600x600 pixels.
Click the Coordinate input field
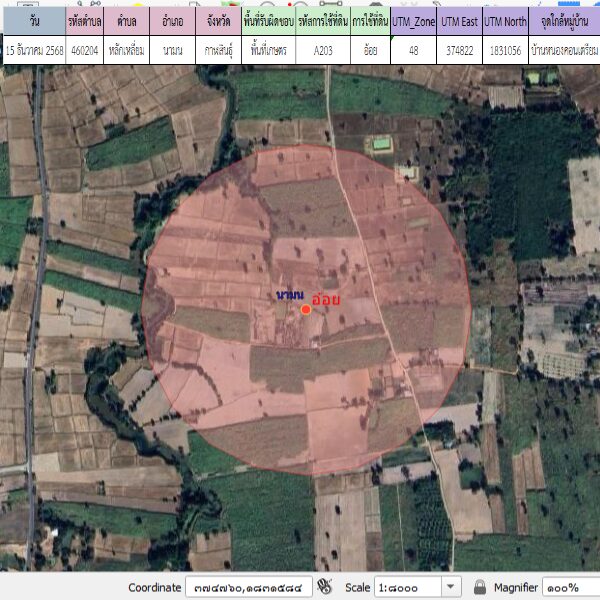coord(250,587)
